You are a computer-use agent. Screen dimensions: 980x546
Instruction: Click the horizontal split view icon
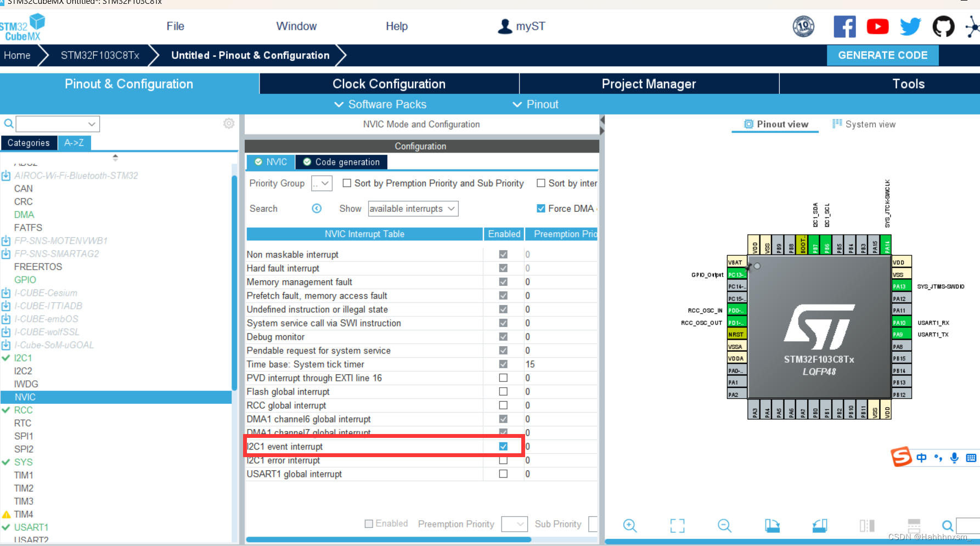(x=914, y=526)
